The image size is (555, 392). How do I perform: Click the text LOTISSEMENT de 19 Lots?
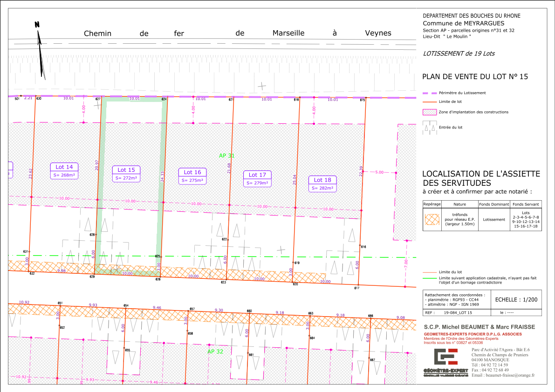click(459, 54)
